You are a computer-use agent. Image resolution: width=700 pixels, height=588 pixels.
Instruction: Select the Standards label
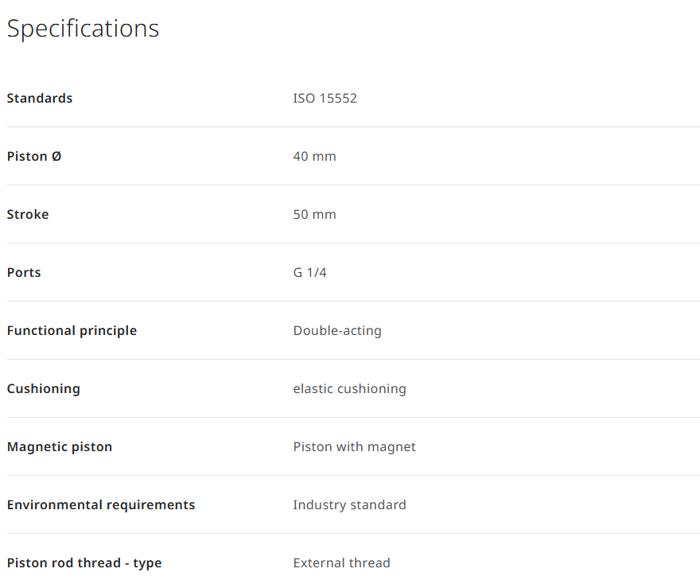click(x=40, y=98)
